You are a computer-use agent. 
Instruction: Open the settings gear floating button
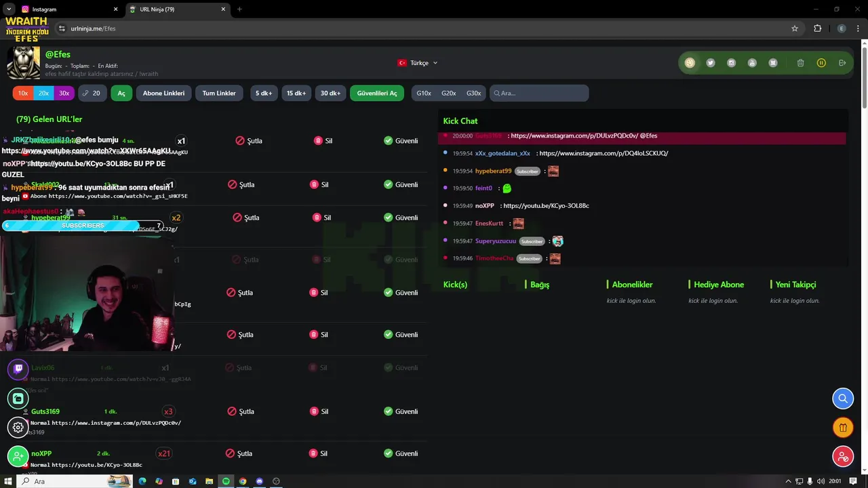18,428
